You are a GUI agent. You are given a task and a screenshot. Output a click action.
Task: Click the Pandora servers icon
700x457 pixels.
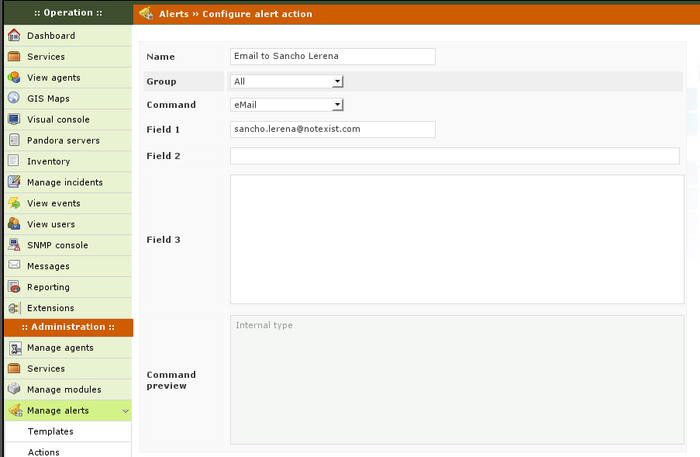(x=14, y=141)
